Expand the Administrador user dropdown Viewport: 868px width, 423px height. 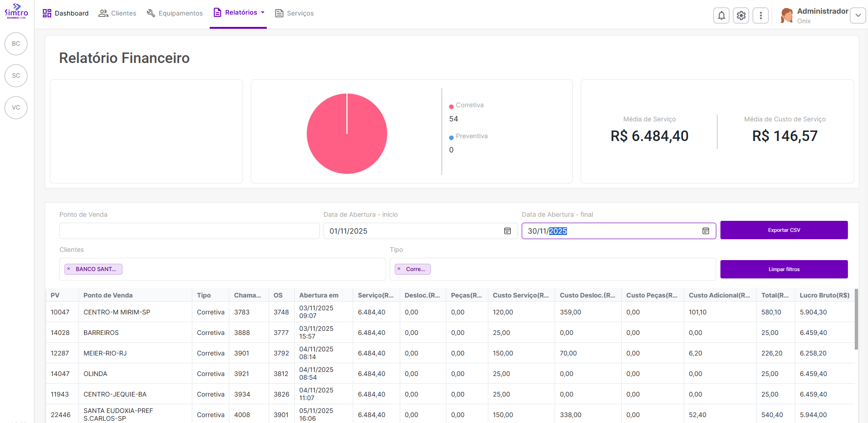click(857, 16)
